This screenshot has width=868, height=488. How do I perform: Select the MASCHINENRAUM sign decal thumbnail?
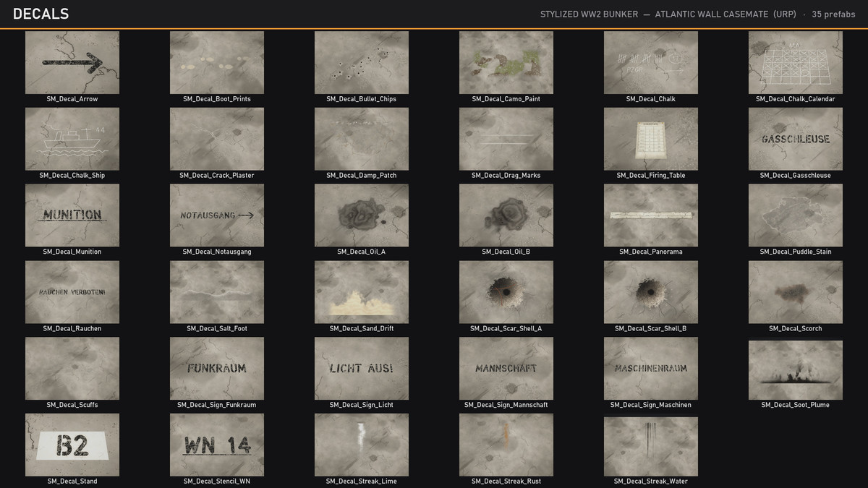(651, 369)
